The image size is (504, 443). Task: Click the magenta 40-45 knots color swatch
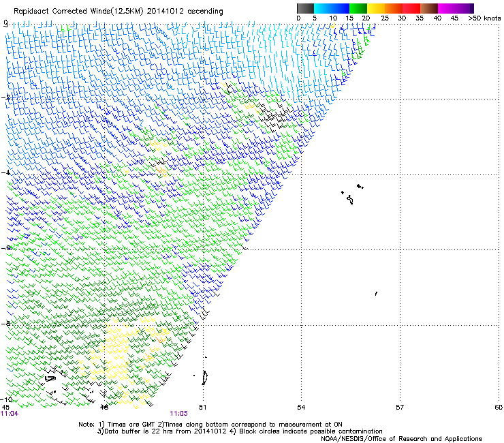tap(447, 8)
